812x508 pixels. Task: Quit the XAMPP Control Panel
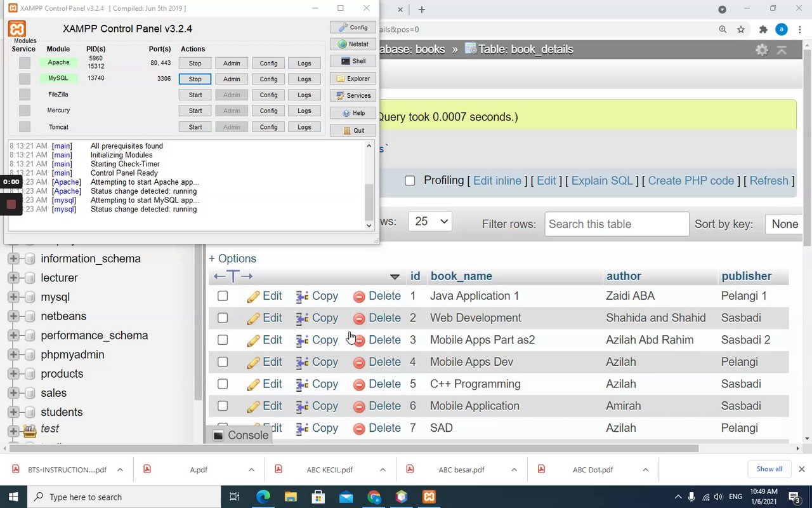tap(353, 130)
